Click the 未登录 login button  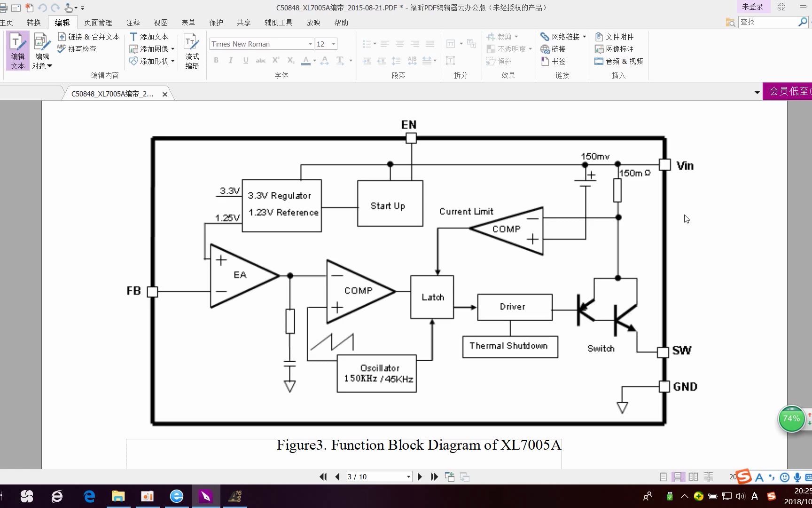tap(752, 7)
